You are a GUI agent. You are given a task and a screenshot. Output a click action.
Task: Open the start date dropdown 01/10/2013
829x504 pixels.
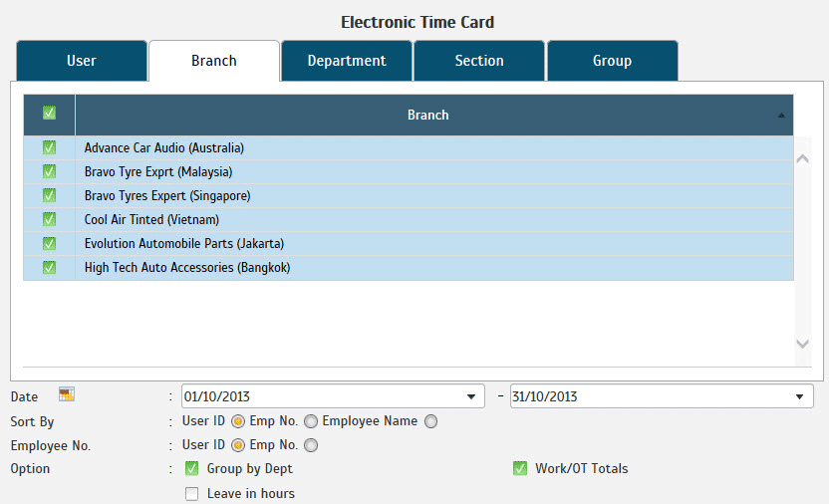pyautogui.click(x=470, y=396)
